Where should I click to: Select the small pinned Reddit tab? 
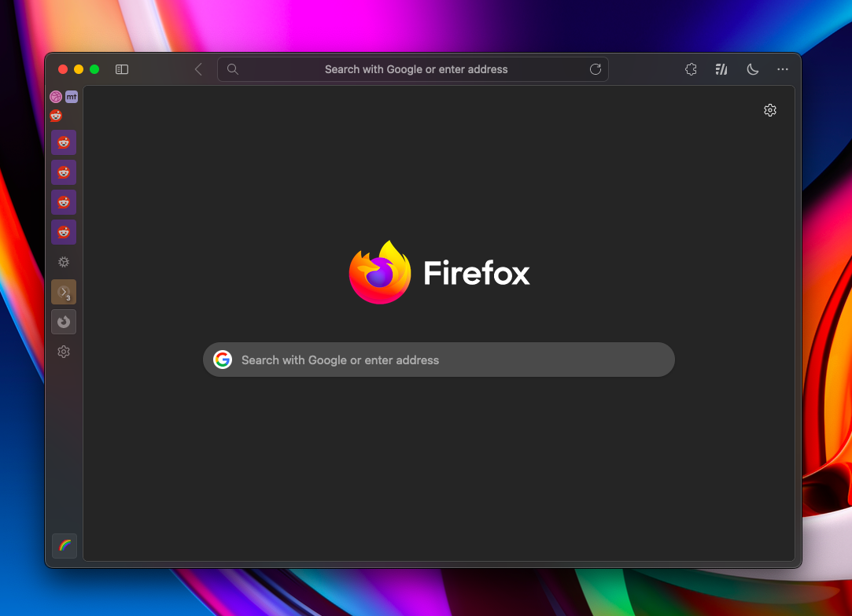coord(56,116)
